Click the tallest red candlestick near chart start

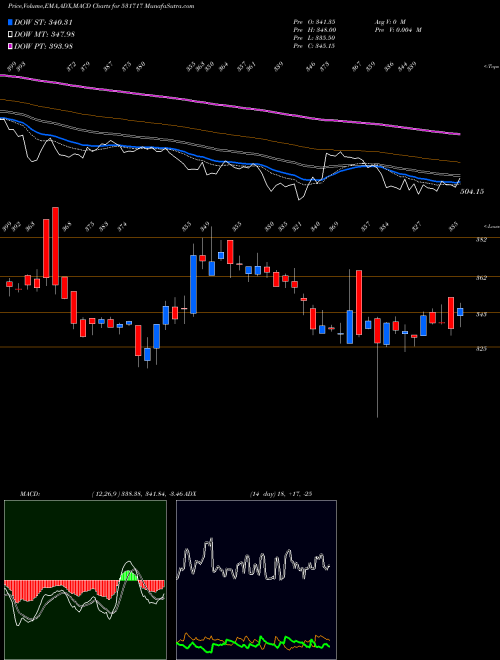(x=55, y=246)
